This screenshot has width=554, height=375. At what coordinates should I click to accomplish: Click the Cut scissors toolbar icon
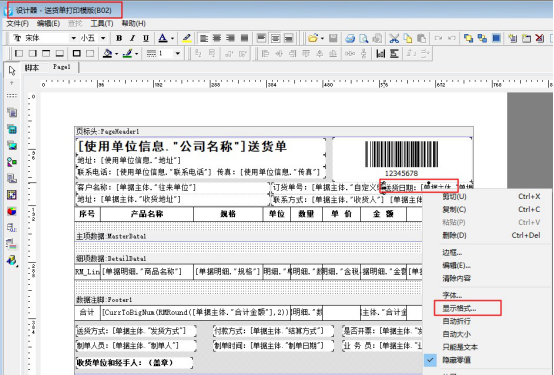(x=394, y=38)
